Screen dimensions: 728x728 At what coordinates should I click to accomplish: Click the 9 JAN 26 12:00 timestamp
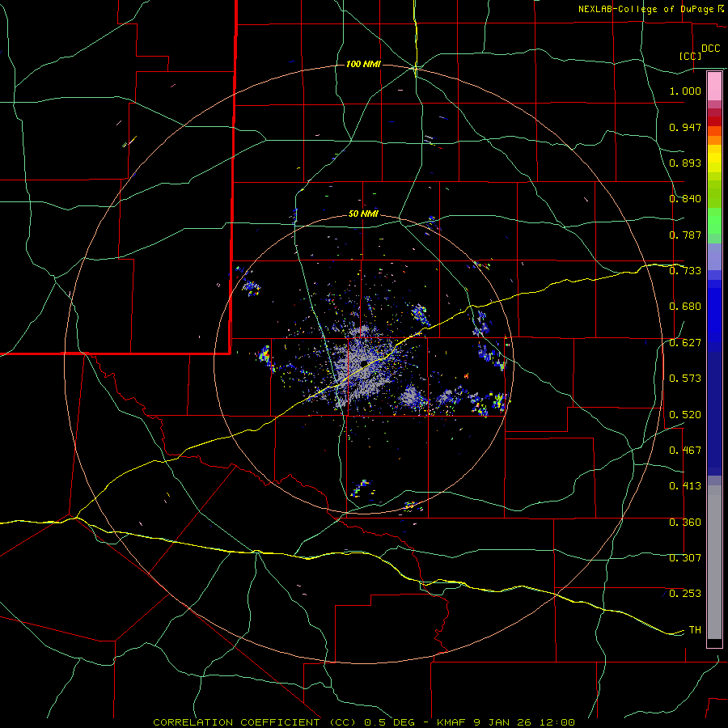(524, 722)
